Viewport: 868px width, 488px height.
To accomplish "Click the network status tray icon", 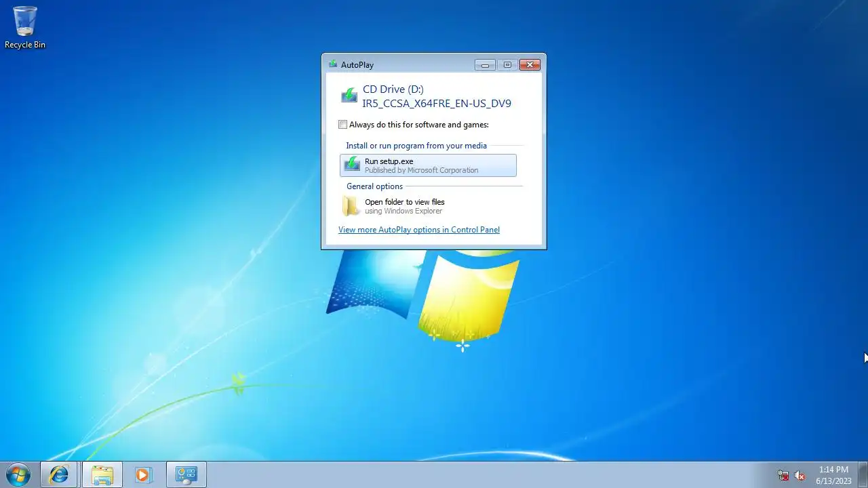I will (x=783, y=476).
